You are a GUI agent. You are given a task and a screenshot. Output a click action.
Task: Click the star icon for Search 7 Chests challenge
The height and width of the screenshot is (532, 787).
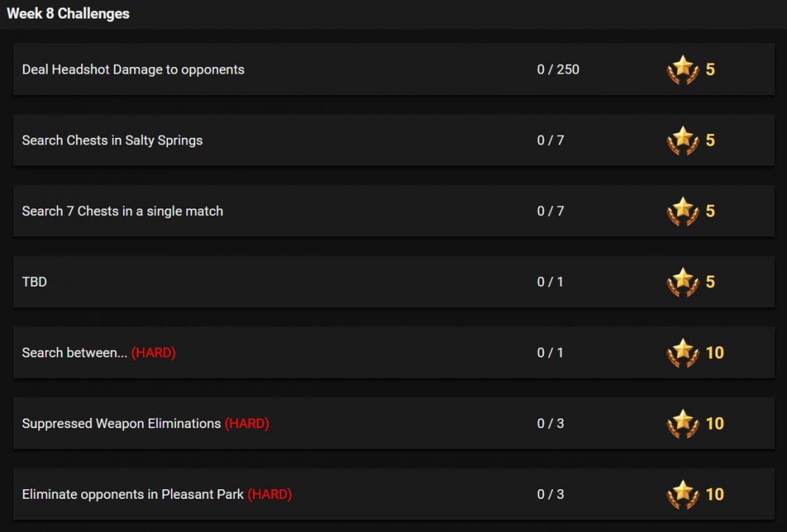(682, 211)
